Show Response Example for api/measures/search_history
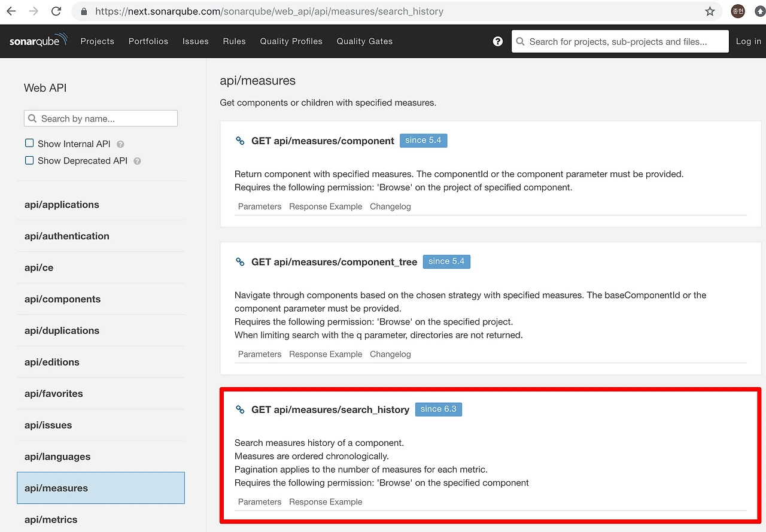766x532 pixels. 326,502
